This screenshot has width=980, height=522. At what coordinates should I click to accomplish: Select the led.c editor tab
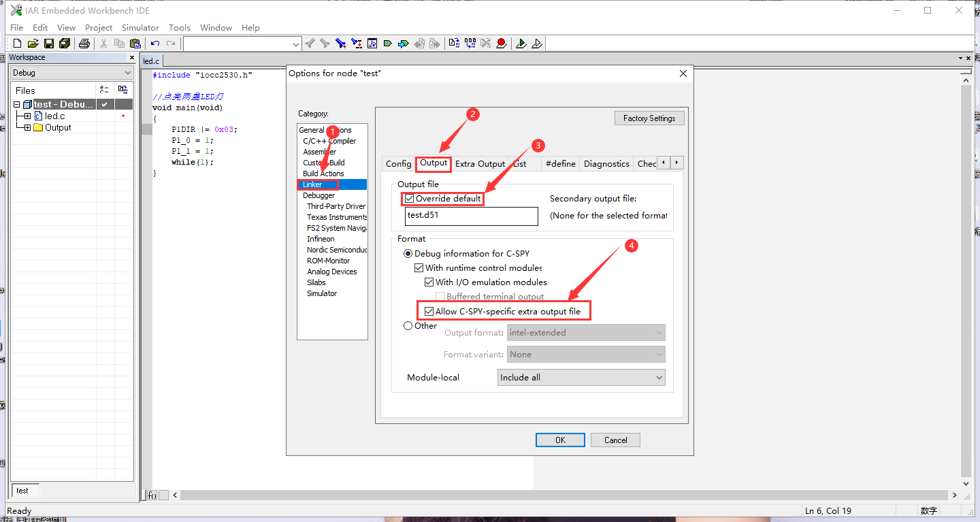coord(151,61)
